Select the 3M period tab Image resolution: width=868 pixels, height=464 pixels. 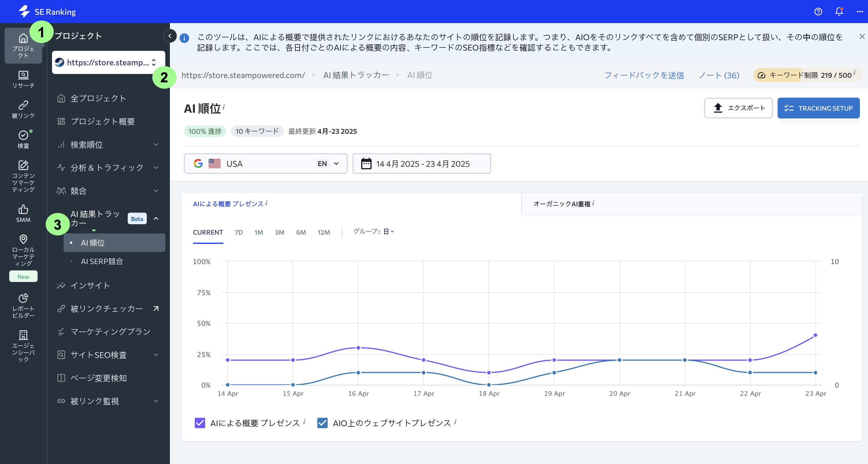(279, 232)
